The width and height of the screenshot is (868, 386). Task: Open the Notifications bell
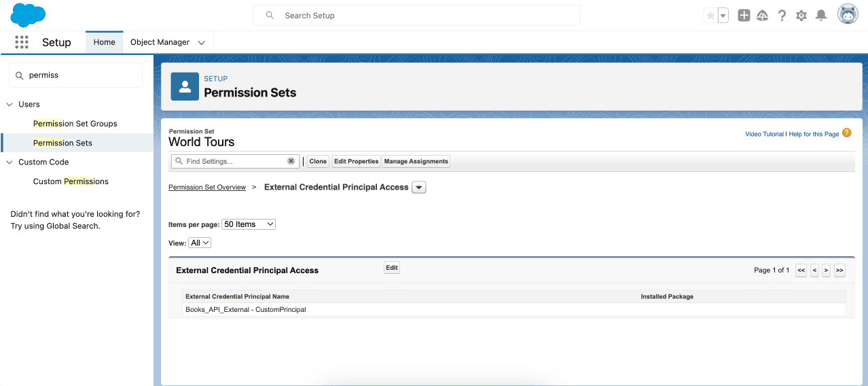tap(821, 16)
